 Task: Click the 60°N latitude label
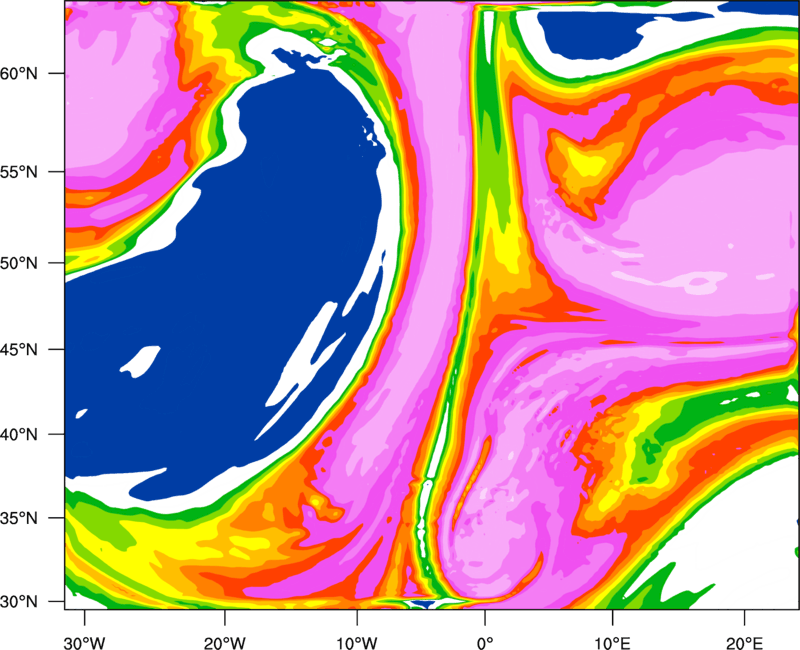19,73
